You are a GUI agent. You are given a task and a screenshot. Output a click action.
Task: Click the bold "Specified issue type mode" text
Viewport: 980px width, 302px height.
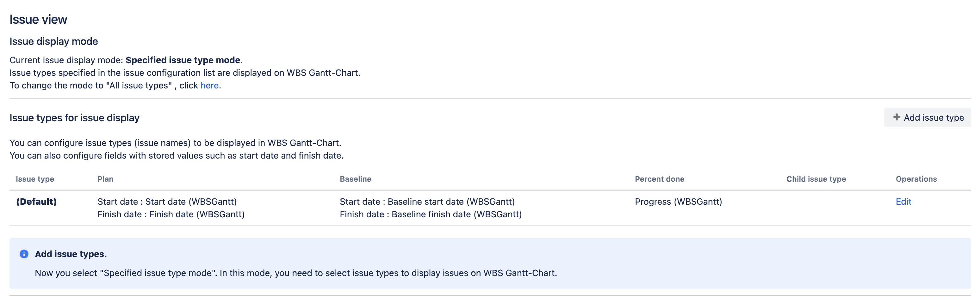tap(183, 60)
